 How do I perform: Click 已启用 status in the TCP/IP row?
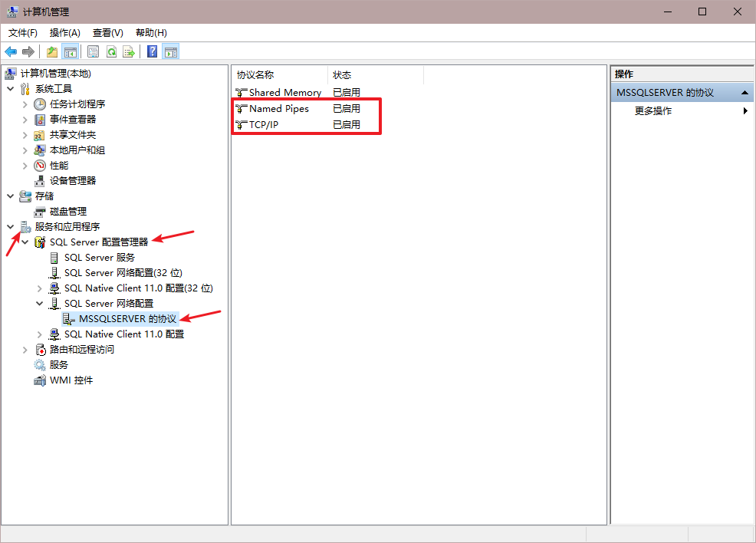(x=347, y=125)
